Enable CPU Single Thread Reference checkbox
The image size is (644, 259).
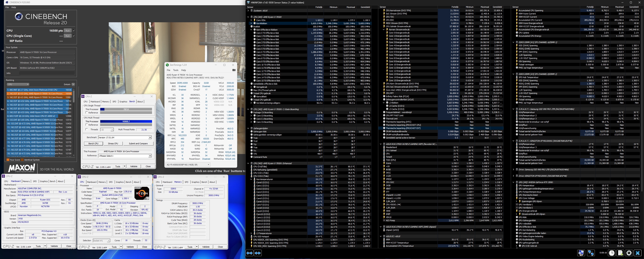coord(86,112)
